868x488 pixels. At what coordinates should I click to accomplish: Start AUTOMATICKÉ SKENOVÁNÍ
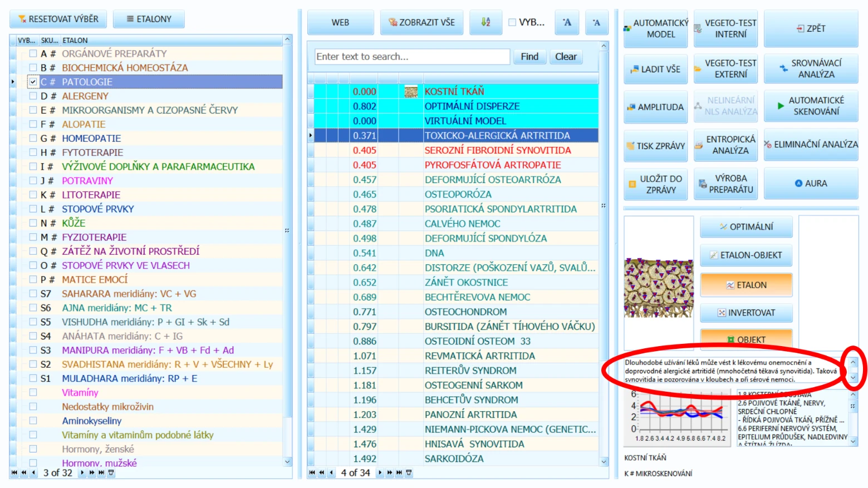pos(811,106)
